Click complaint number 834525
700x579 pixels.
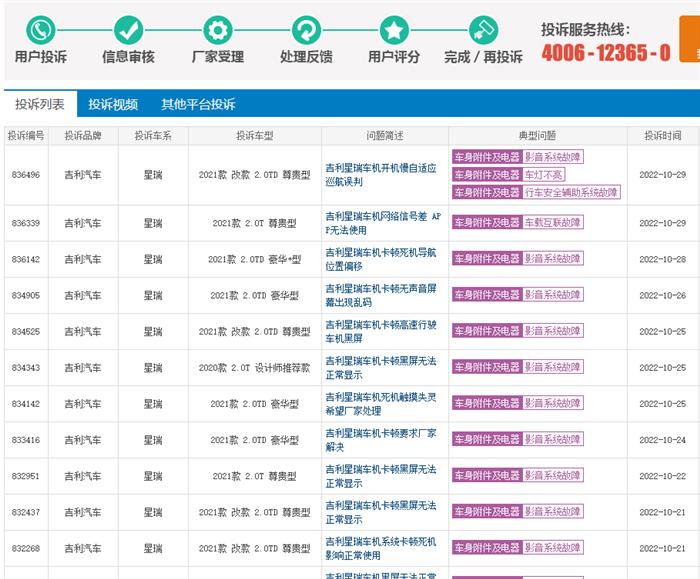point(26,332)
